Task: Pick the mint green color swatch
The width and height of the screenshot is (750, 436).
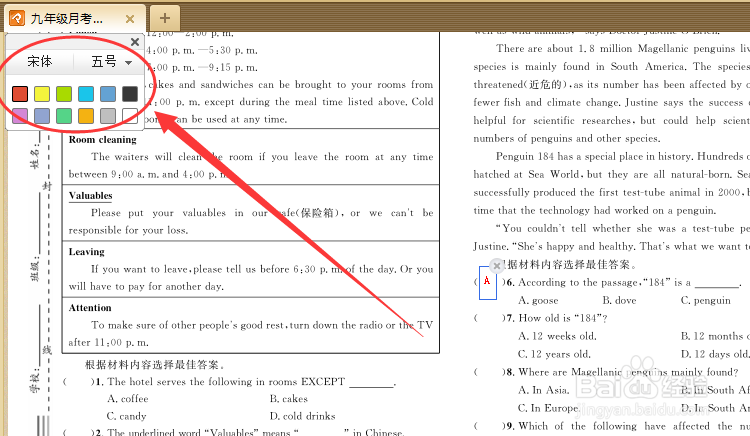Action: click(64, 116)
